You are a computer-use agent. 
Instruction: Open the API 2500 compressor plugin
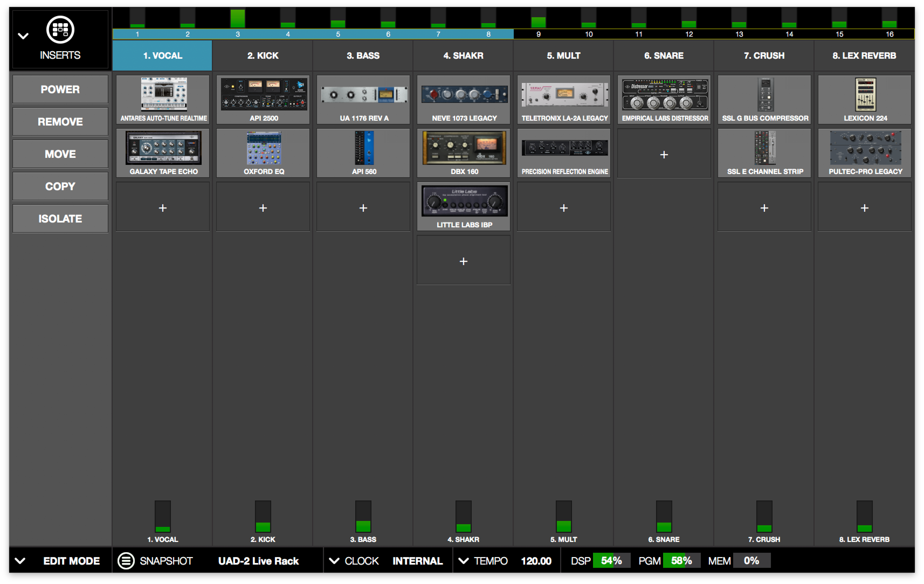pos(263,100)
